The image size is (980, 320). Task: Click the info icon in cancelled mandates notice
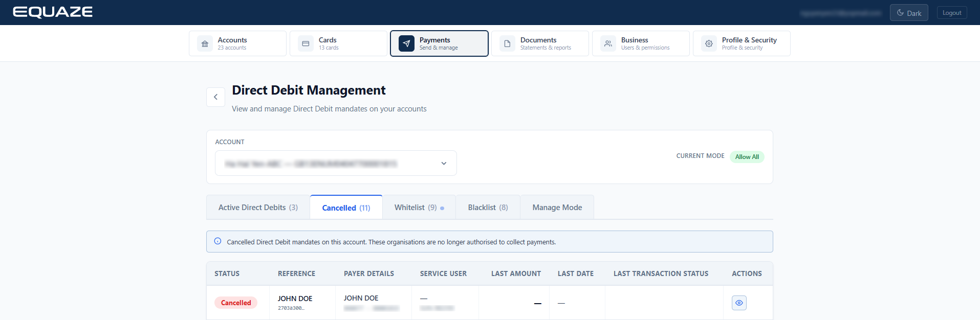(217, 241)
